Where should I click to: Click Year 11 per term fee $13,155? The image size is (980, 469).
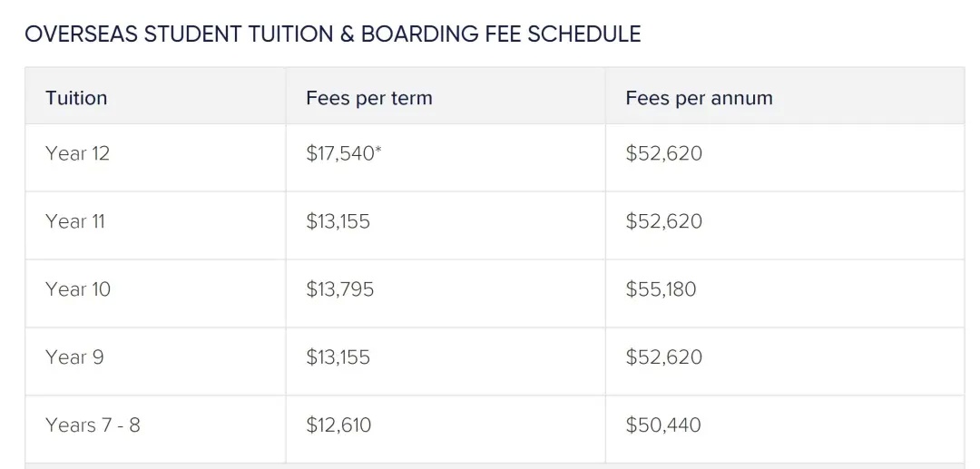pyautogui.click(x=338, y=221)
